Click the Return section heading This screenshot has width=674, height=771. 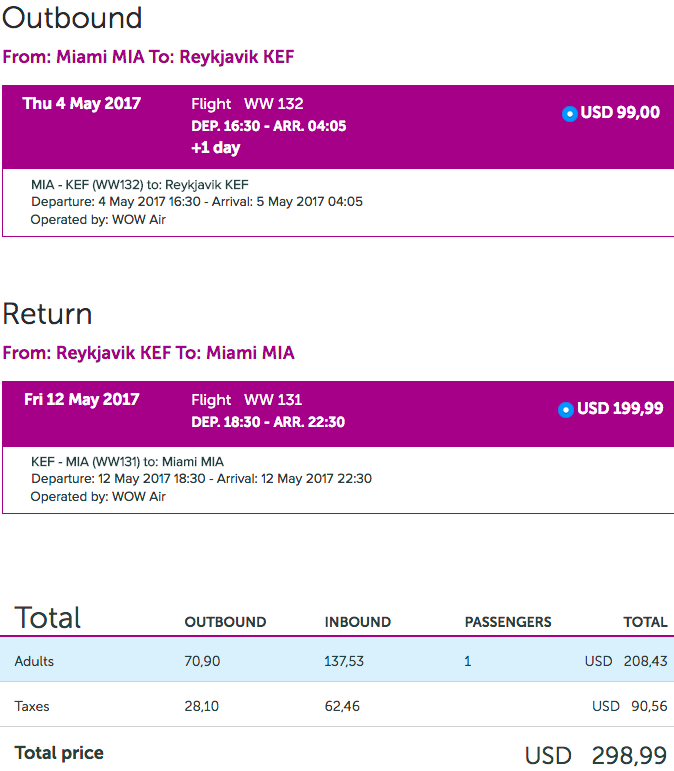pos(47,314)
